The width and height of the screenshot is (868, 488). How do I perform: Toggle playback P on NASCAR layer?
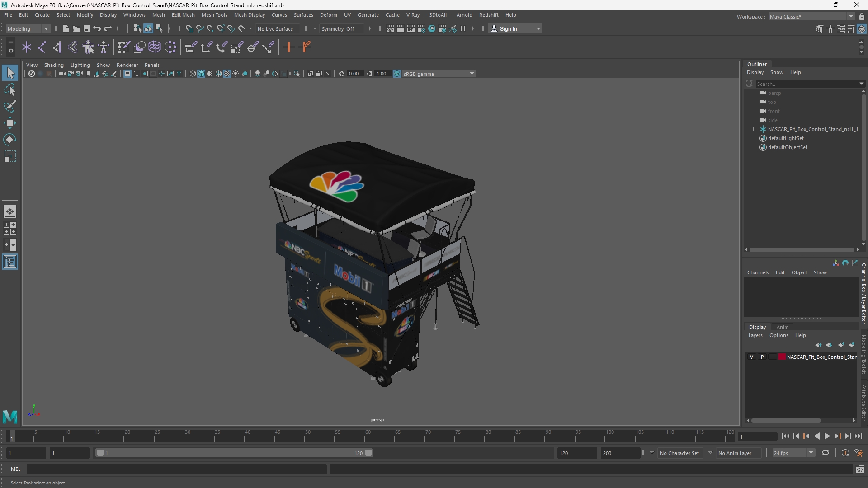pos(762,357)
